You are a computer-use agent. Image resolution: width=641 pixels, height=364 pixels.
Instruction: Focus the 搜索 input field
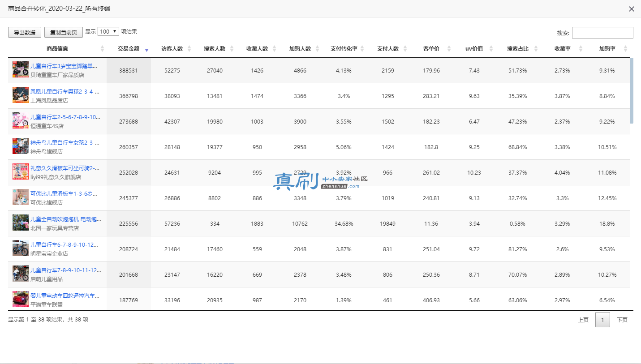click(x=602, y=33)
